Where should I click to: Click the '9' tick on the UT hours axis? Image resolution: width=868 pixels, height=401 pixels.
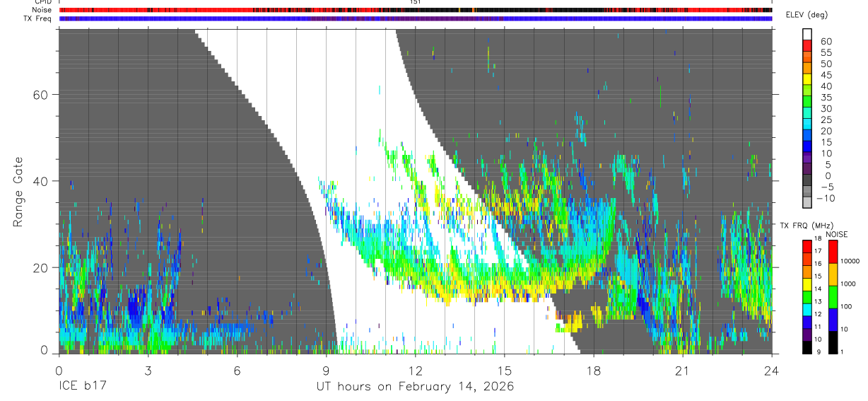326,370
